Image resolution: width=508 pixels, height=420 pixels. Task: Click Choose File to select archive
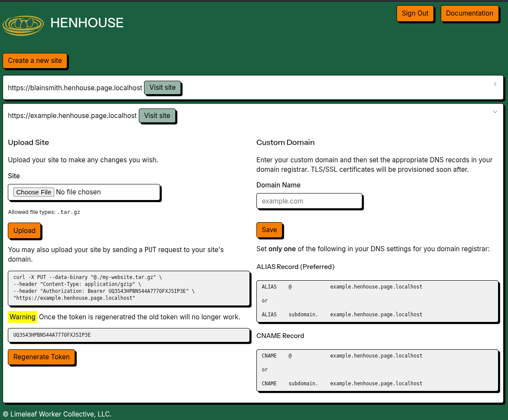coord(34,192)
